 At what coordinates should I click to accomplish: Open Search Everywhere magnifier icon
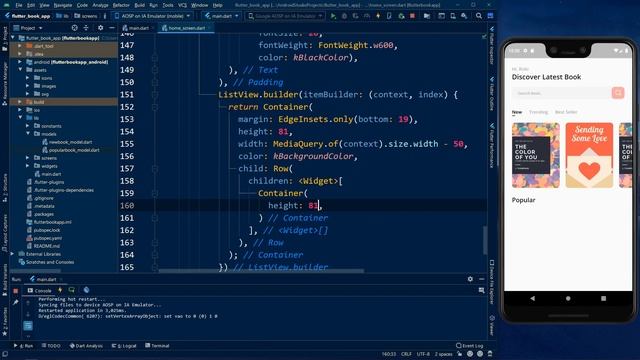pos(479,16)
